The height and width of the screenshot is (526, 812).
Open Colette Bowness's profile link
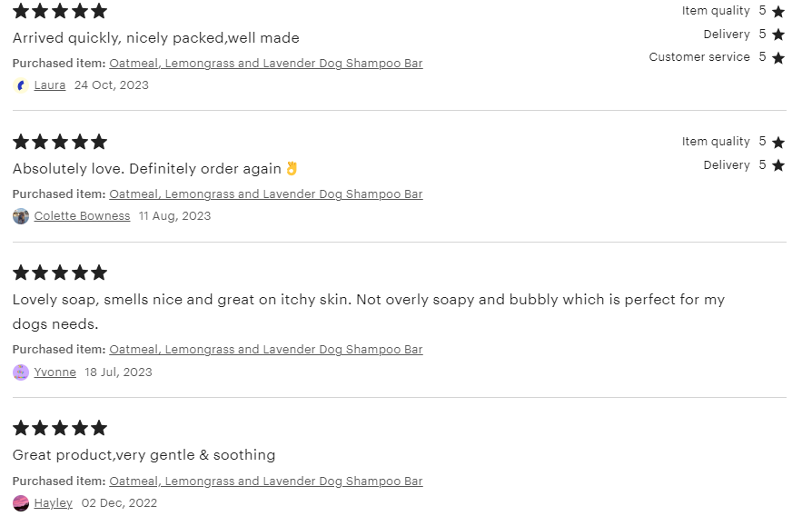tap(82, 216)
